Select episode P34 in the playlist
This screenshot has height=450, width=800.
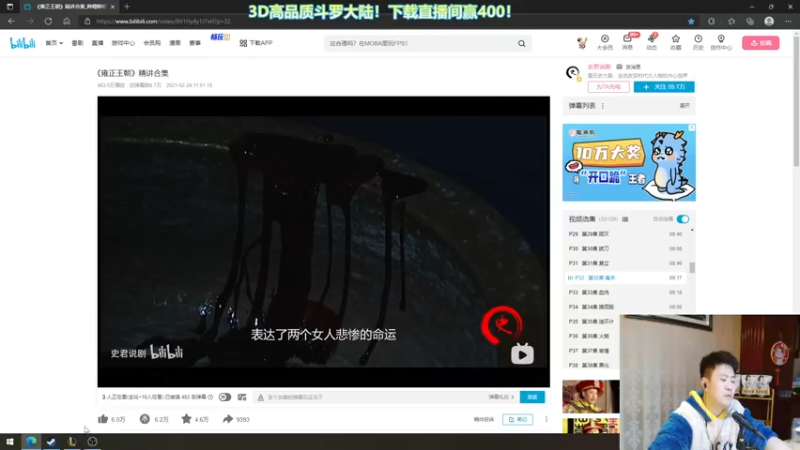point(626,307)
